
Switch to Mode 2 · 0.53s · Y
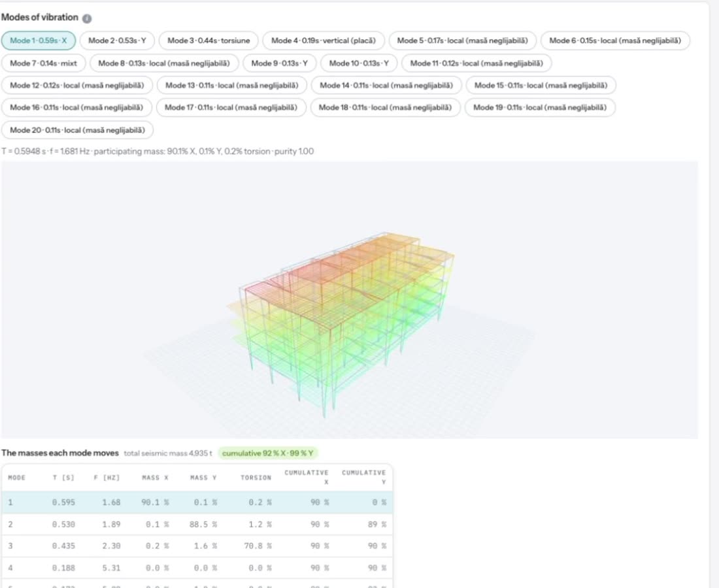117,41
